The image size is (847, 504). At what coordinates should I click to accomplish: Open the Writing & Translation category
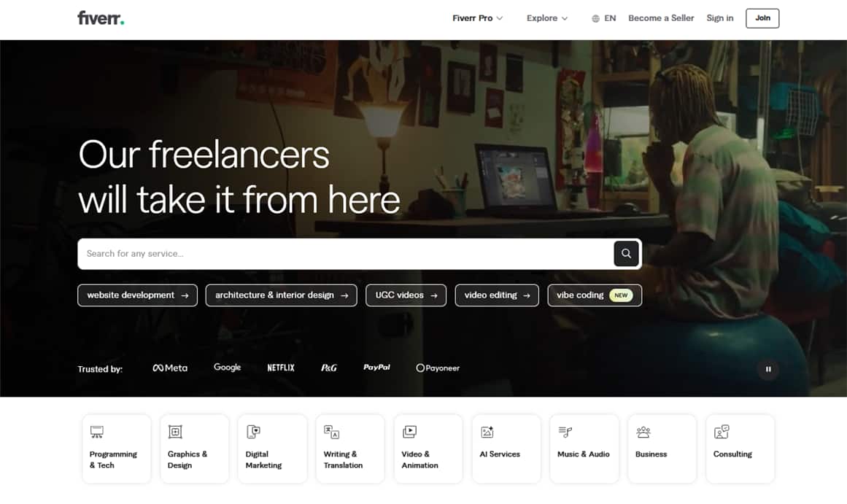(x=350, y=449)
